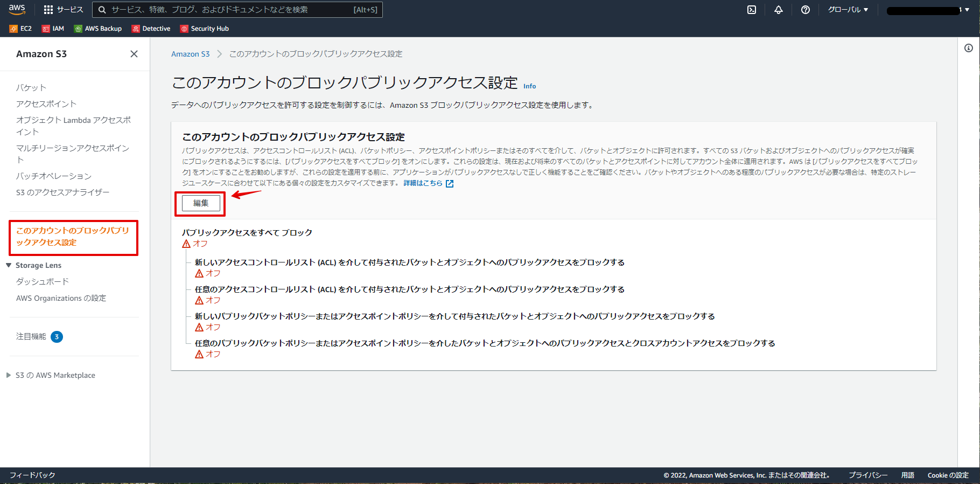The image size is (980, 484).
Task: Collapse the Storage Lens section
Action: click(x=9, y=265)
